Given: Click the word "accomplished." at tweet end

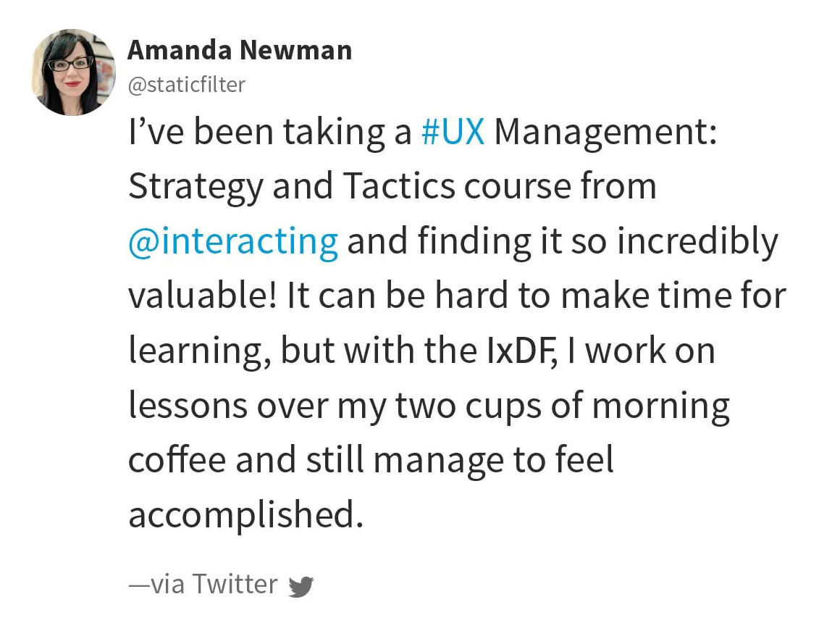Looking at the screenshot, I should pyautogui.click(x=246, y=516).
